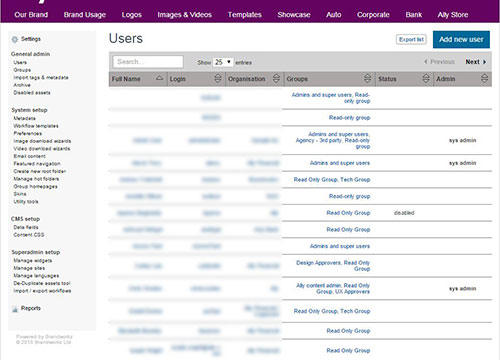Viewport: 500px width, 360px height.
Task: Open Video download wizards link
Action: 42,149
